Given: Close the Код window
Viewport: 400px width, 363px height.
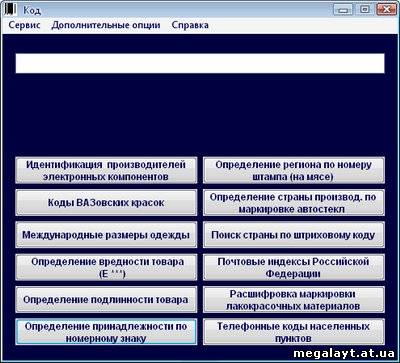Looking at the screenshot, I should point(387,9).
